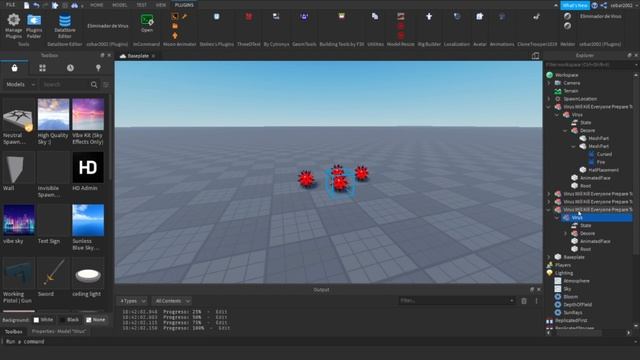
Task: Select the None background option
Action: coord(96,320)
